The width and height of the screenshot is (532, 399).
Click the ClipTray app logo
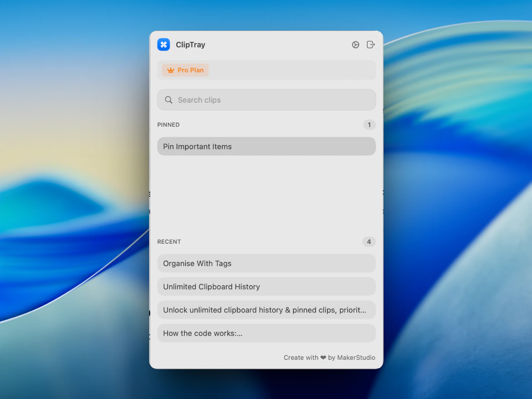164,45
